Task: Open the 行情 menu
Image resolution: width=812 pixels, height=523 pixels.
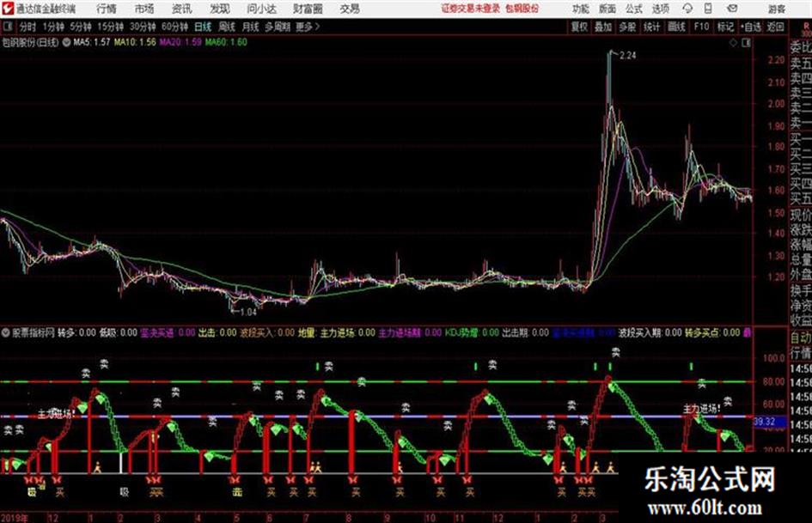Action: click(x=107, y=9)
